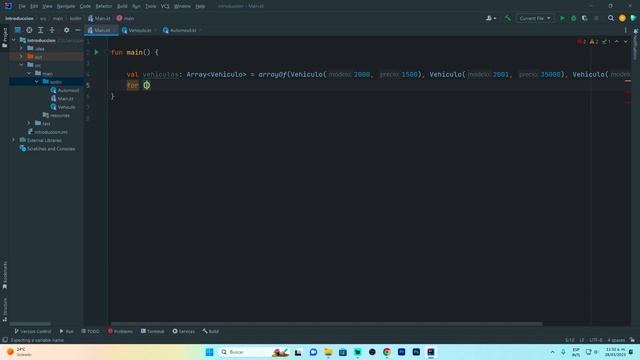Screen dimensions: 640x360
Task: Open the Build menu
Action: tap(122, 6)
